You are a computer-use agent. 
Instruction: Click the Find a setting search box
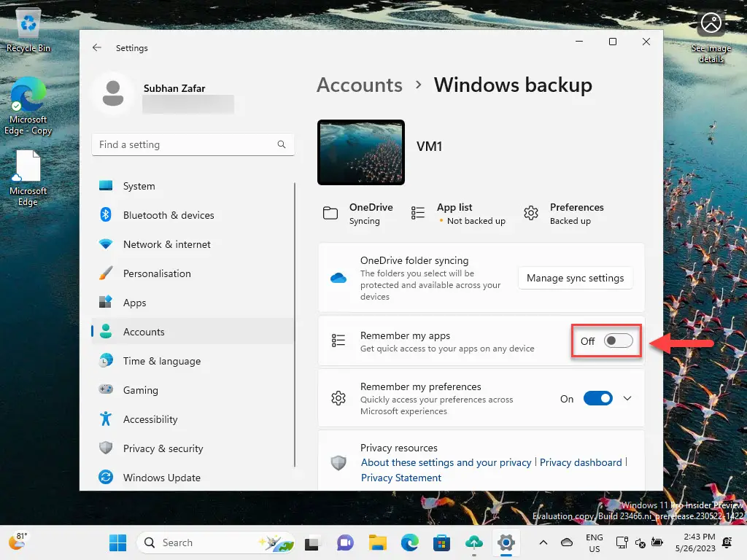186,144
